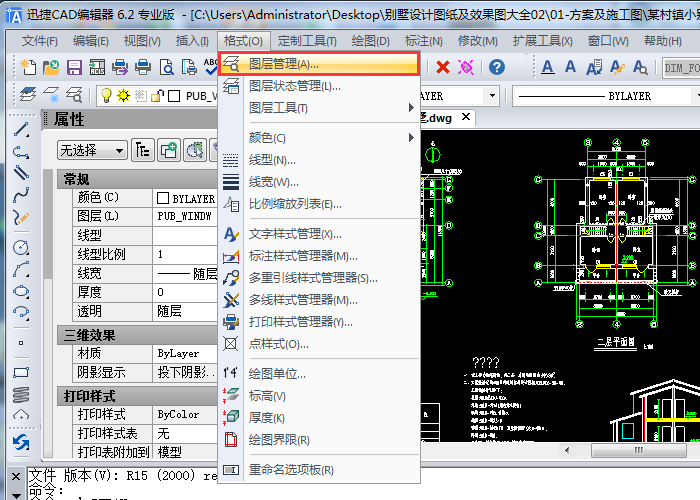Open the 无选择 selection dropdown

92,150
